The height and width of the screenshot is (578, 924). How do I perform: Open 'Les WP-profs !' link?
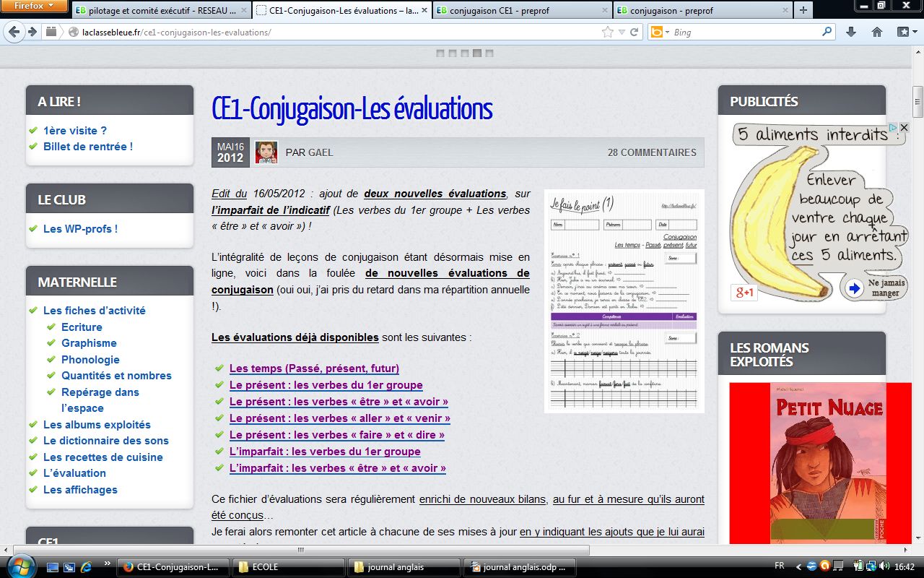click(80, 229)
